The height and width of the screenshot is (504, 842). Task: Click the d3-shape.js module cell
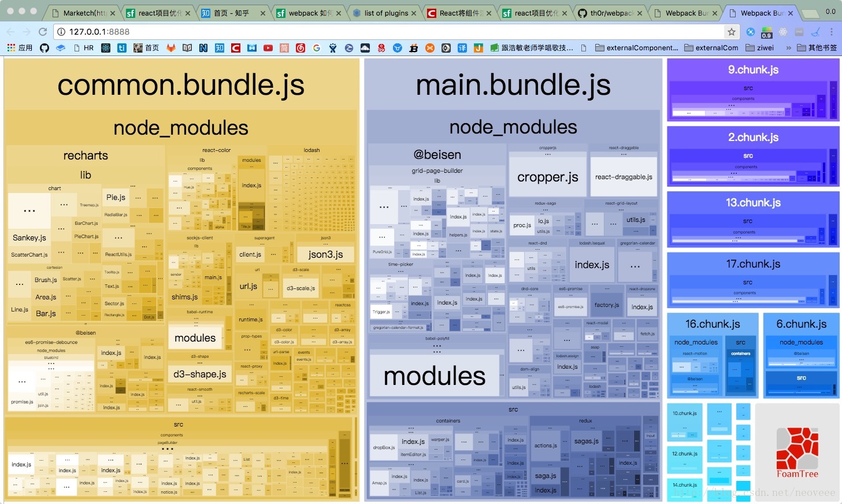click(x=201, y=375)
